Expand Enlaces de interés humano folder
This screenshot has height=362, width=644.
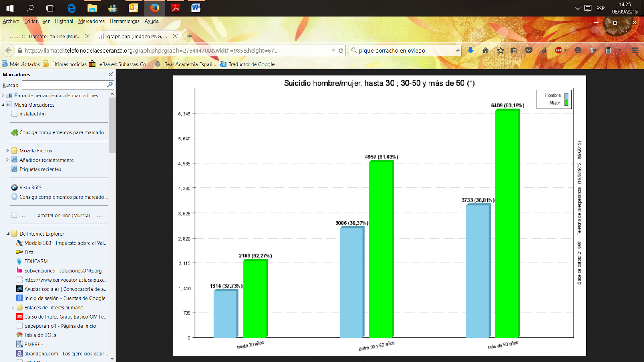(12, 307)
